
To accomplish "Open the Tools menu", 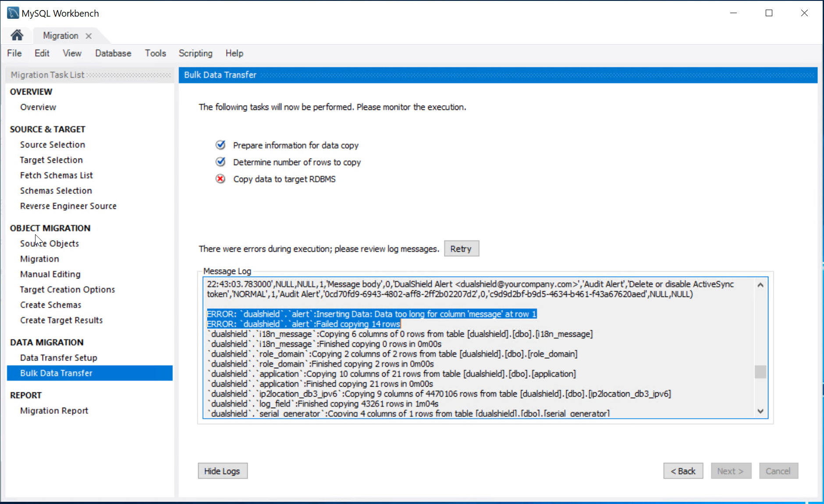I will 155,53.
